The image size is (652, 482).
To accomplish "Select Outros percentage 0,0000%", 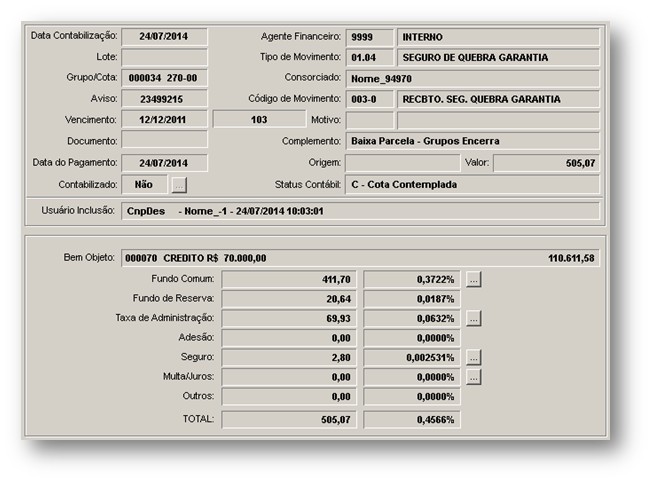I will point(412,397).
